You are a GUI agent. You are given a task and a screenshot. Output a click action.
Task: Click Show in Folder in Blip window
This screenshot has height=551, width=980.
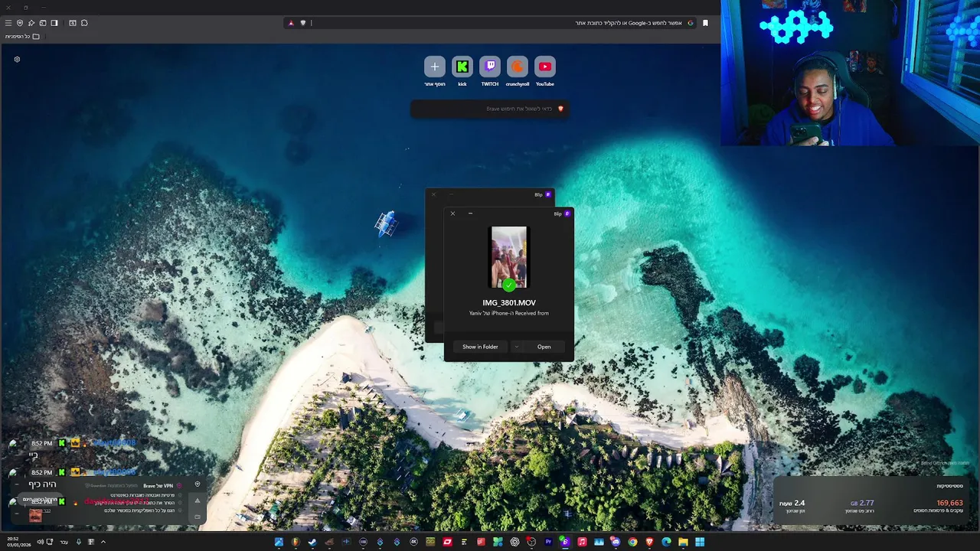[x=480, y=347]
